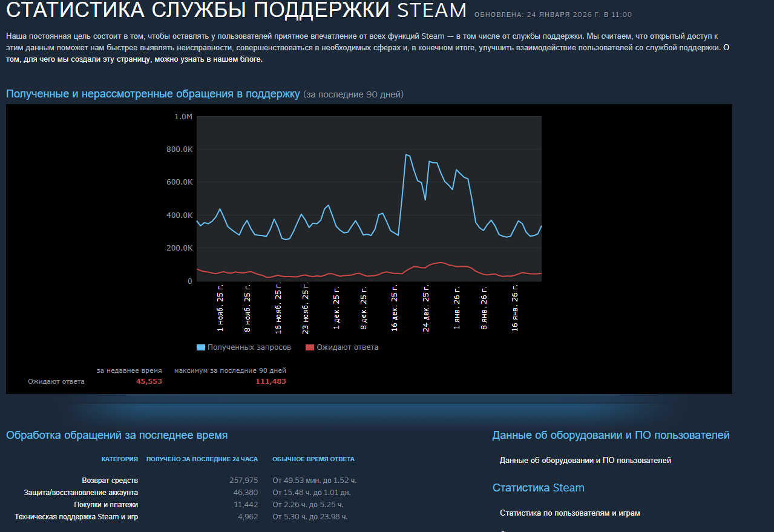Select the 'Защита/восстановление аккаунта' category
The width and height of the screenshot is (774, 532).
coord(81,493)
